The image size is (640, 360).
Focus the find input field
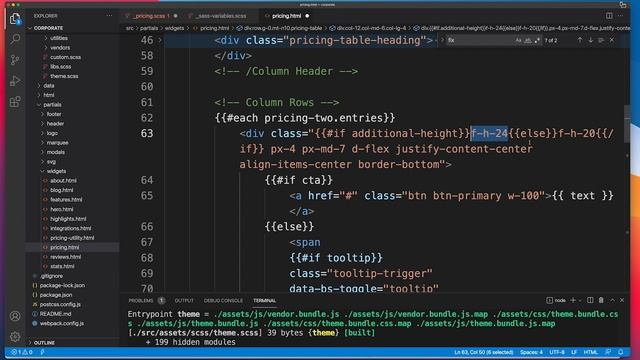pos(479,40)
